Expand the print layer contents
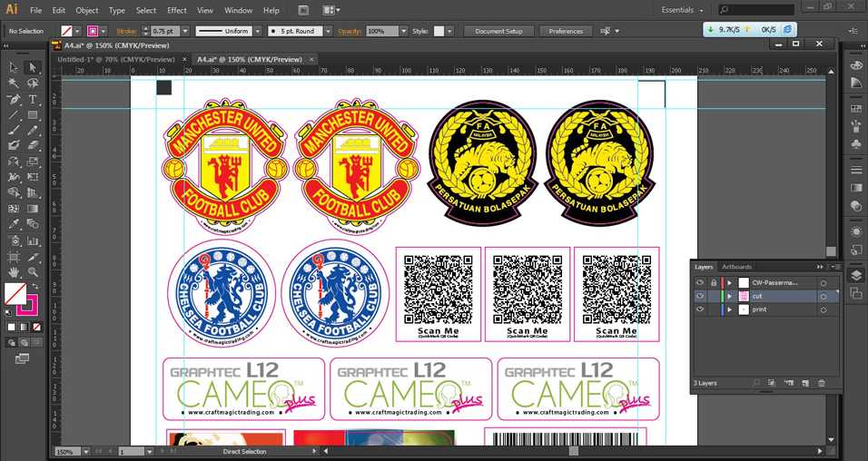 pos(730,309)
